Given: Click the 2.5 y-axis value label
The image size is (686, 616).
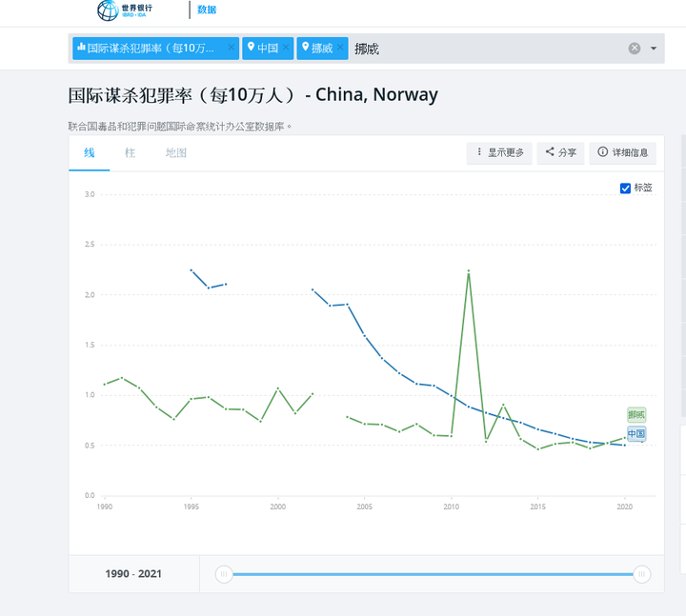Looking at the screenshot, I should point(90,245).
